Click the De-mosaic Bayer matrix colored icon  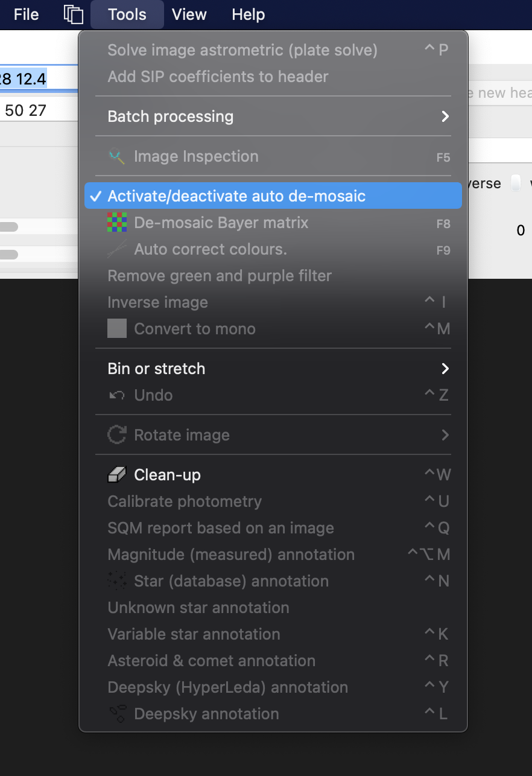117,223
